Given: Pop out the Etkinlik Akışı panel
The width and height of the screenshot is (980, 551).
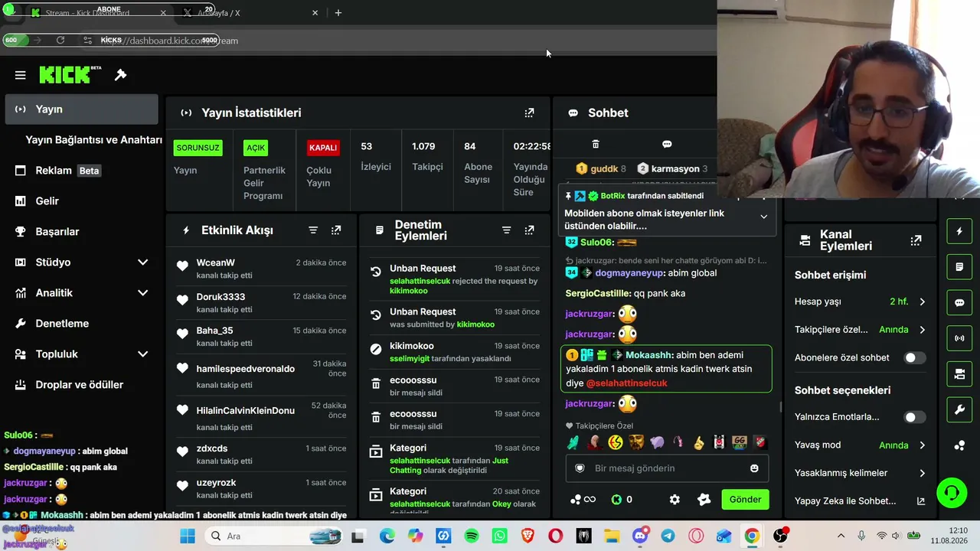Looking at the screenshot, I should pos(336,230).
